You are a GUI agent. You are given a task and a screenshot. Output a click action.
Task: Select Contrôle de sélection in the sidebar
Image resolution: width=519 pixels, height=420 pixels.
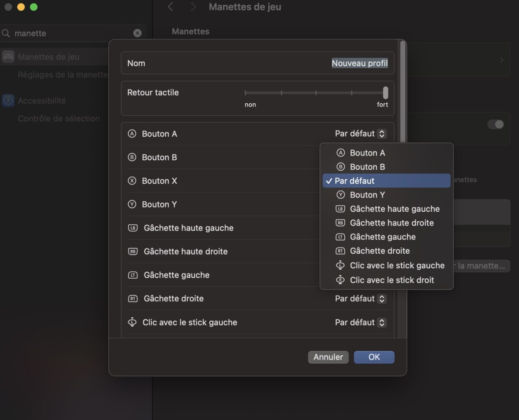click(x=59, y=118)
